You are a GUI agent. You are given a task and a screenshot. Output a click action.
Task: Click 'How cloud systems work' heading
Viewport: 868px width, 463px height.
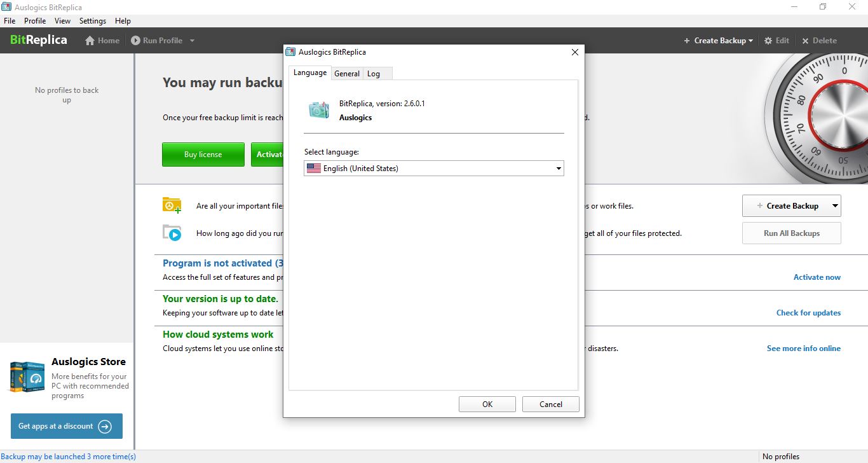[x=218, y=335]
